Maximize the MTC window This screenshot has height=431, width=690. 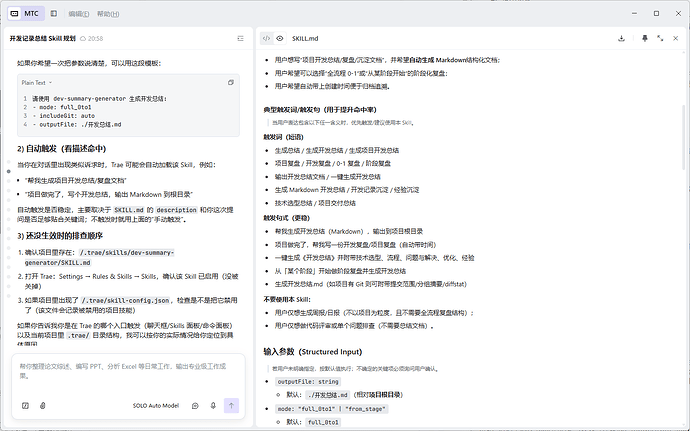click(x=657, y=14)
